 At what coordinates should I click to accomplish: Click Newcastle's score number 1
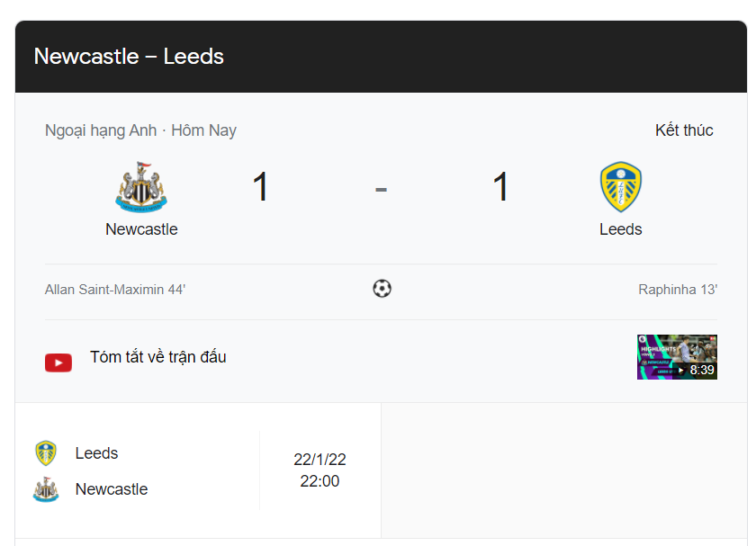[260, 186]
